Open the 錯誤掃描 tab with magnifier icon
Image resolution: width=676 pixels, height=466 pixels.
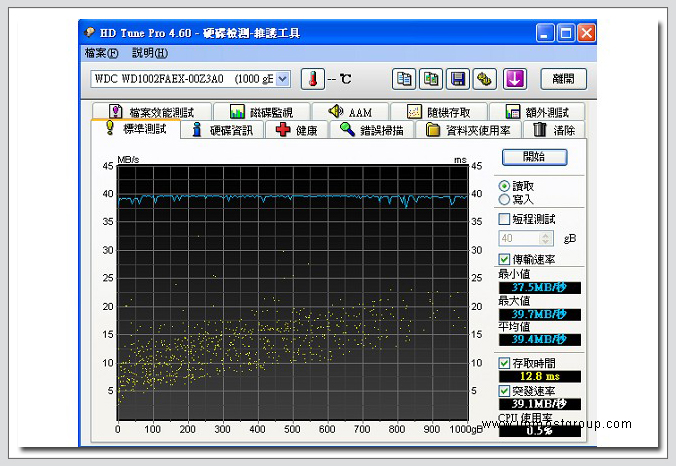(372, 130)
